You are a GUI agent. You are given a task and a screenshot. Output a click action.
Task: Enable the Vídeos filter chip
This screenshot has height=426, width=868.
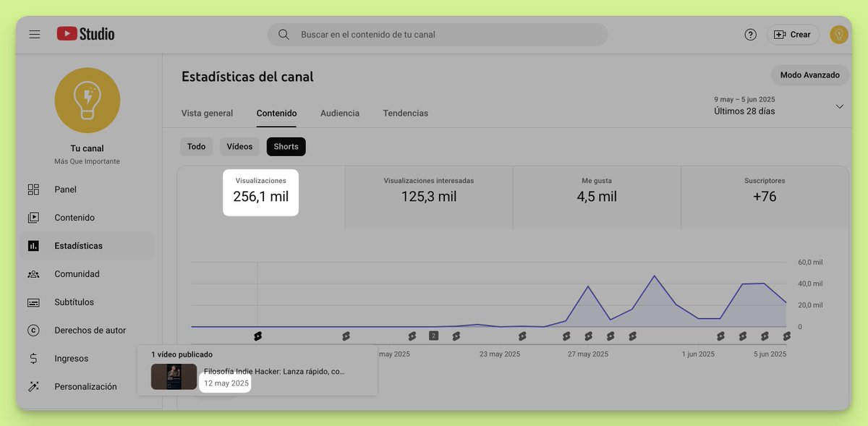239,146
